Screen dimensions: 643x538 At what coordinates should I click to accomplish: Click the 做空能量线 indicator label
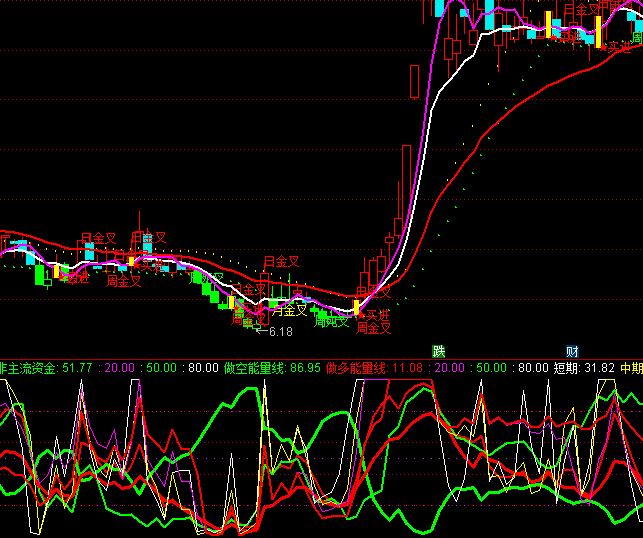(255, 368)
